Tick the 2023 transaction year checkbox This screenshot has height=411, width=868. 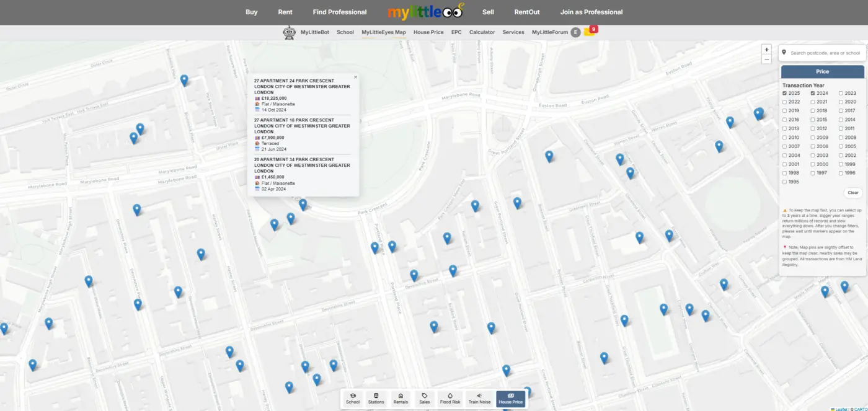tap(841, 93)
